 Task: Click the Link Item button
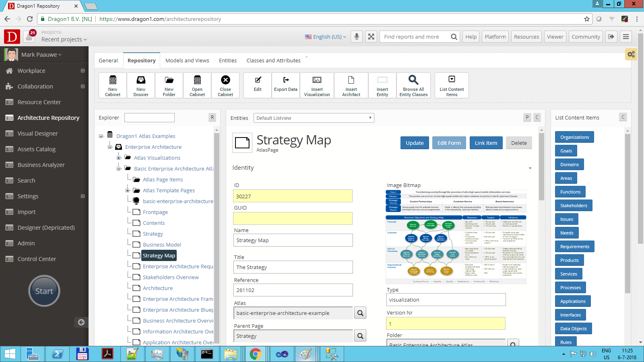pyautogui.click(x=486, y=143)
